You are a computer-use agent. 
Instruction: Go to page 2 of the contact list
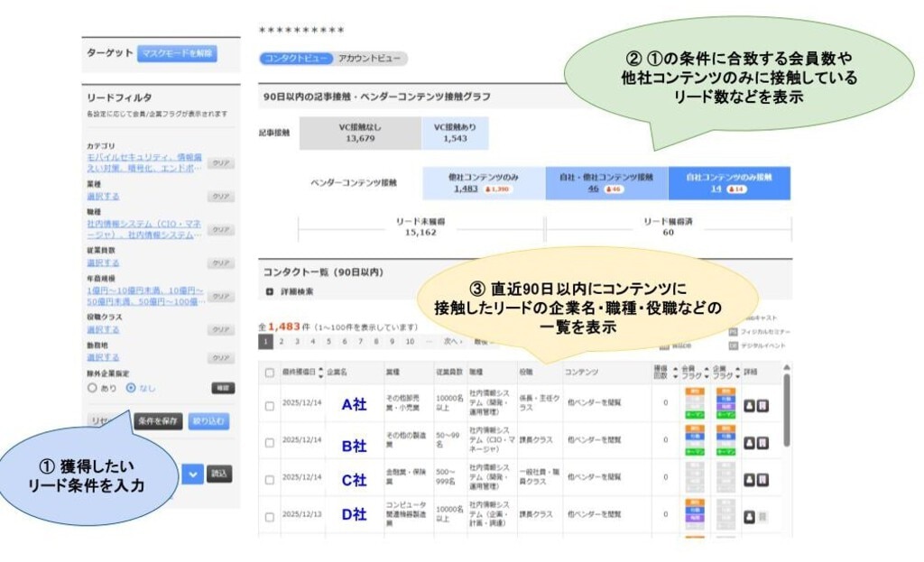click(x=282, y=342)
